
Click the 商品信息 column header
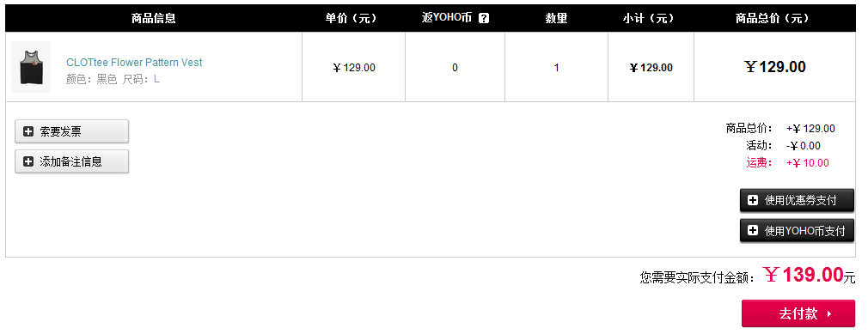[153, 18]
